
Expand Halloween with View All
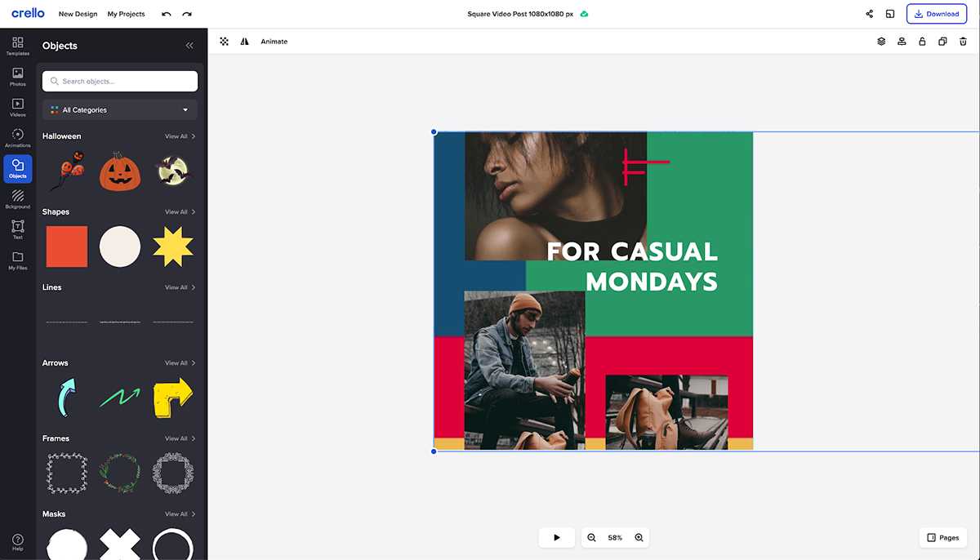(x=180, y=136)
